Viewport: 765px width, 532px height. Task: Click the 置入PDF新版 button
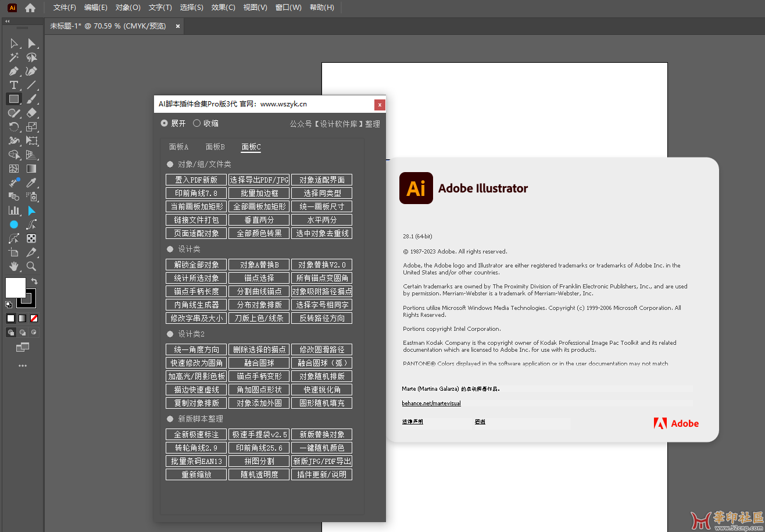pyautogui.click(x=196, y=180)
